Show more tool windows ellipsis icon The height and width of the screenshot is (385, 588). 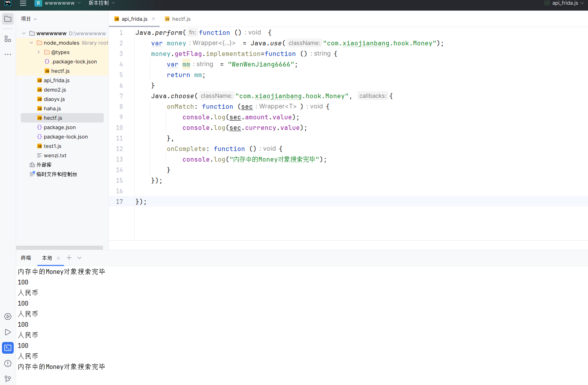(x=8, y=54)
